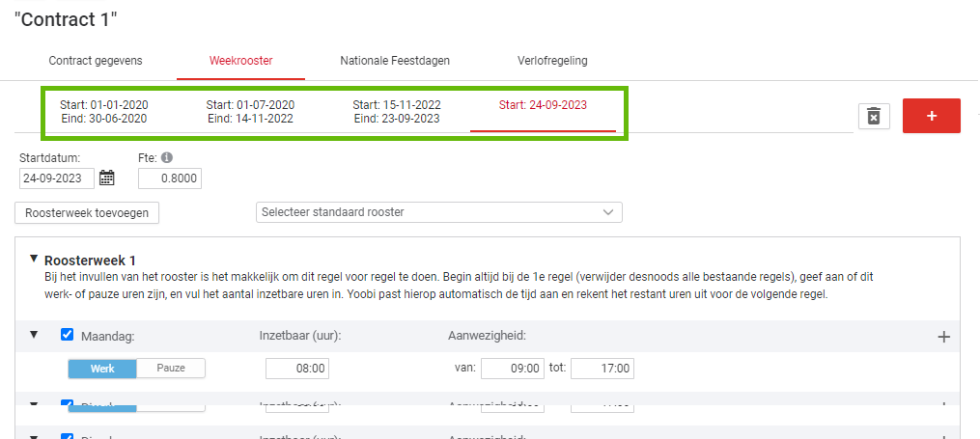
Task: Edit the Startdatum date field
Action: tap(57, 178)
